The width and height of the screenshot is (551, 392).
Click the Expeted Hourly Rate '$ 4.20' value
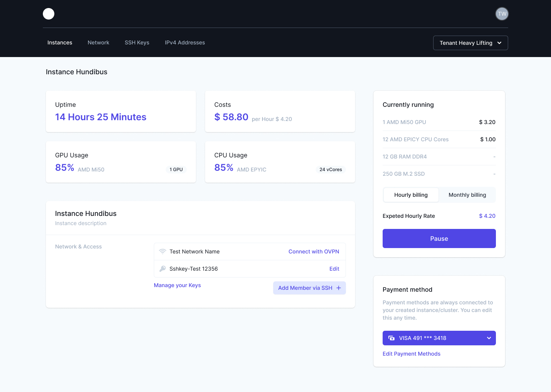tap(487, 216)
